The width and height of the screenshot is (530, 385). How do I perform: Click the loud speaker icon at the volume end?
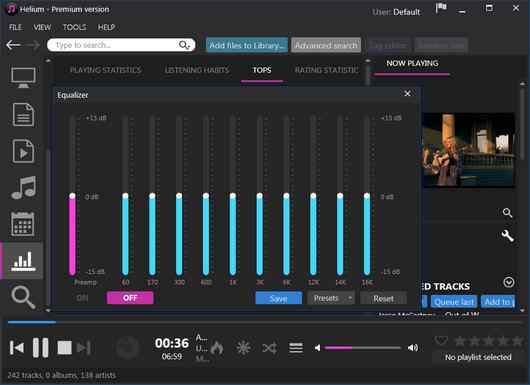click(413, 347)
